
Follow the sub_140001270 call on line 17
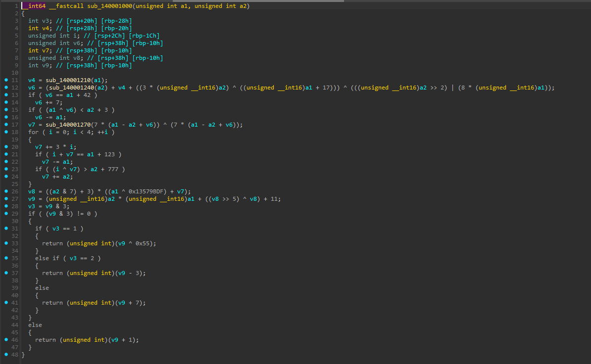click(x=68, y=125)
